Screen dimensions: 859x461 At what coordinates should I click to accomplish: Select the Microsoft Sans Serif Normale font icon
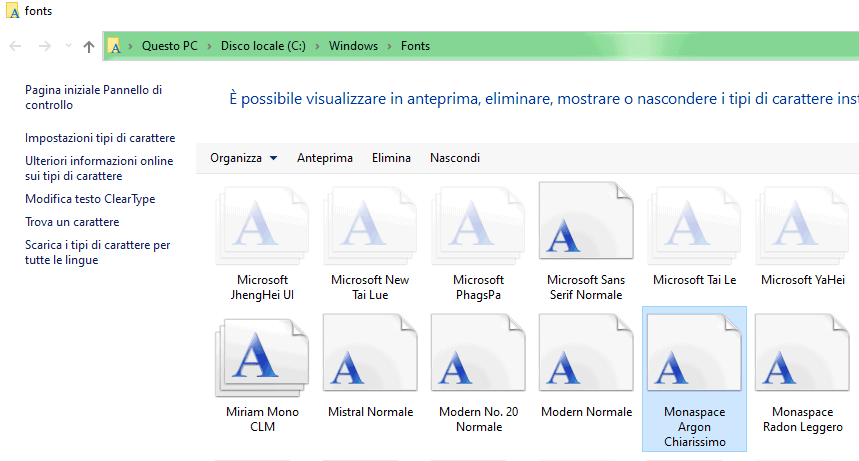[x=586, y=221]
